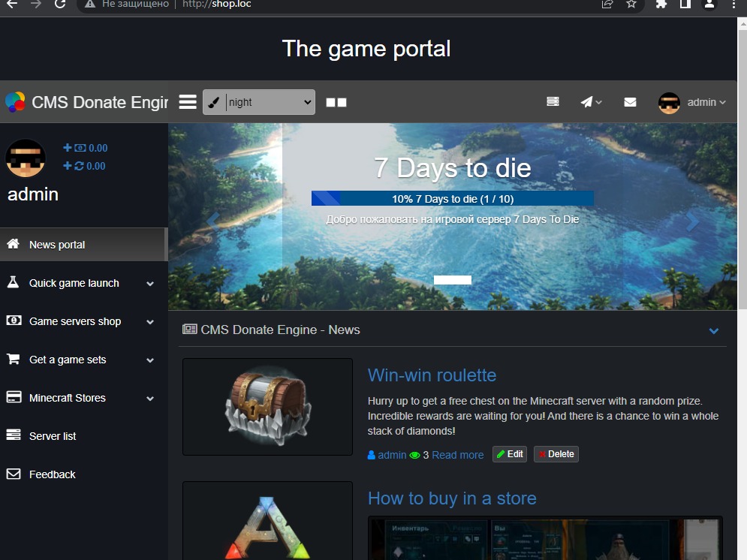The width and height of the screenshot is (747, 560).
Task: Click the two-squares layout toggle icon
Action: pos(336,102)
